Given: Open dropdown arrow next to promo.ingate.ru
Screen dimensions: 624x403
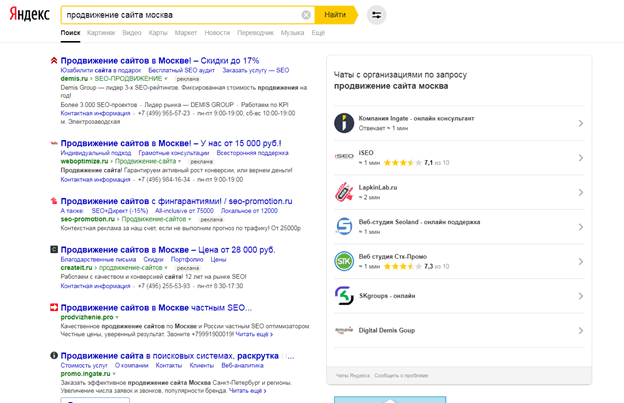Looking at the screenshot, I should click(x=114, y=374).
